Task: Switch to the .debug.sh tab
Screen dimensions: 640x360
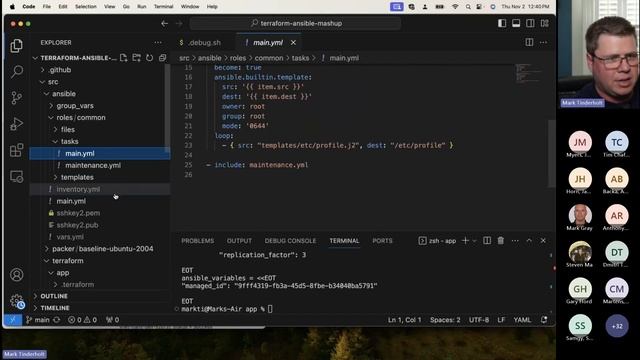Action: (x=204, y=42)
